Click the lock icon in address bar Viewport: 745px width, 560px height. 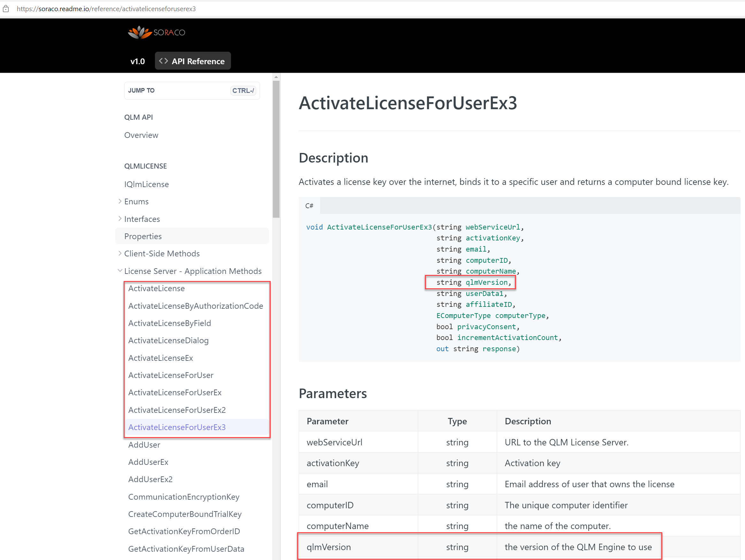[x=6, y=9]
